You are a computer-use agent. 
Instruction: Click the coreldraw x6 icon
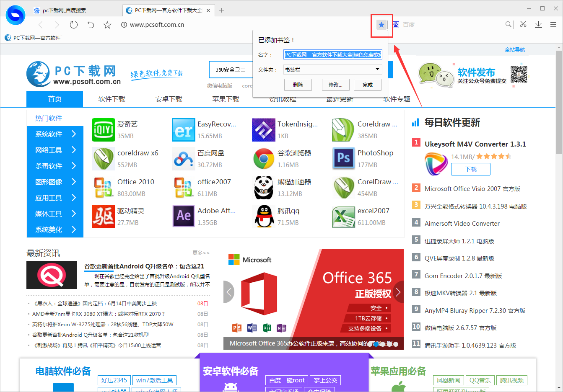103,159
